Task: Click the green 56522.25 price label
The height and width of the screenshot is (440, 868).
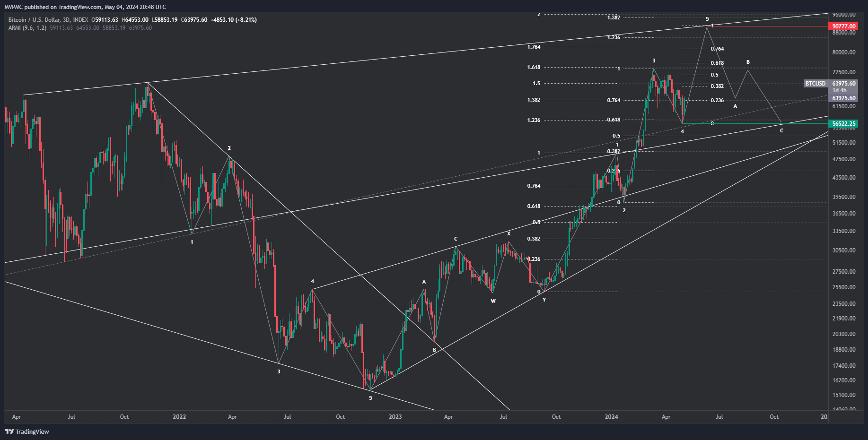Action: pyautogui.click(x=844, y=124)
